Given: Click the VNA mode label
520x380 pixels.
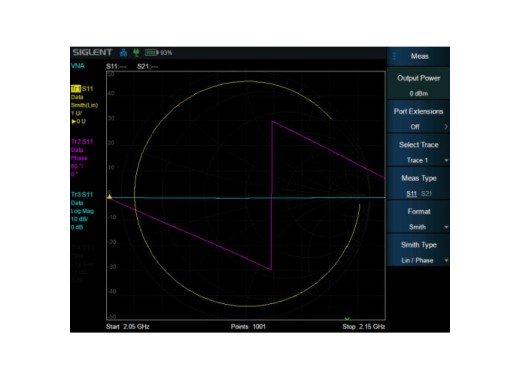Looking at the screenshot, I should tap(78, 66).
